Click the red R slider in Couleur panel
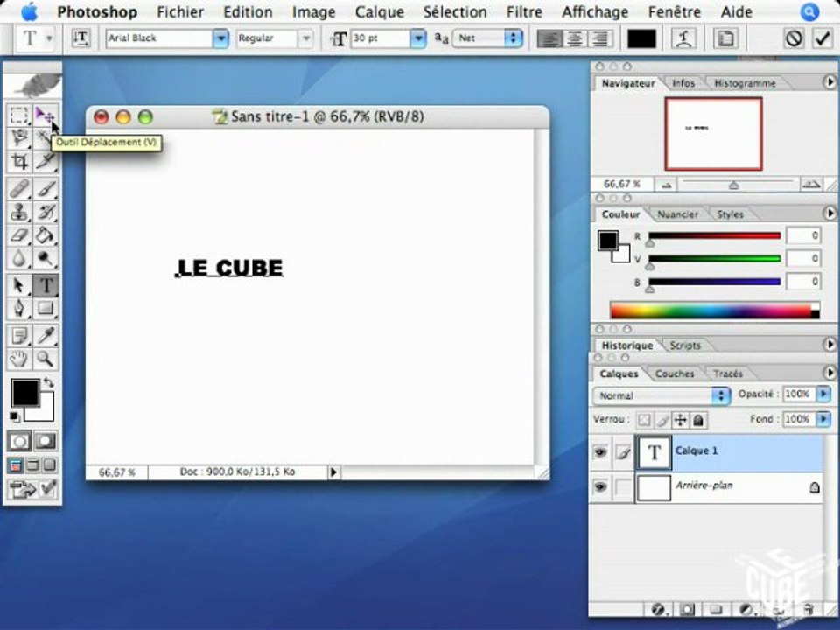840x630 pixels. point(714,236)
